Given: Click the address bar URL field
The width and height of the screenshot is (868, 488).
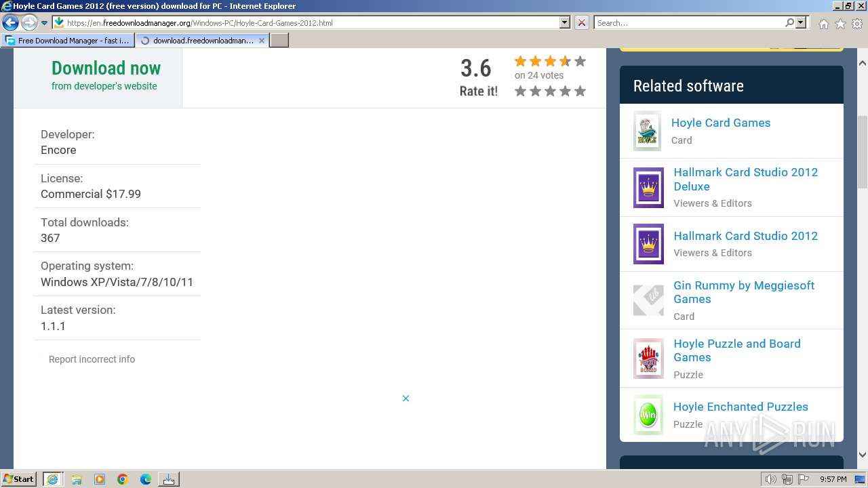Looking at the screenshot, I should click(306, 22).
